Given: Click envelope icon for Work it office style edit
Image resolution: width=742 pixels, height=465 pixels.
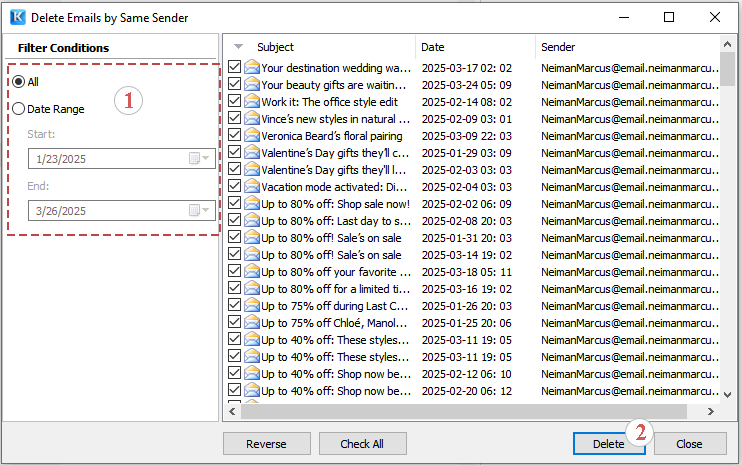Looking at the screenshot, I should click(x=252, y=102).
